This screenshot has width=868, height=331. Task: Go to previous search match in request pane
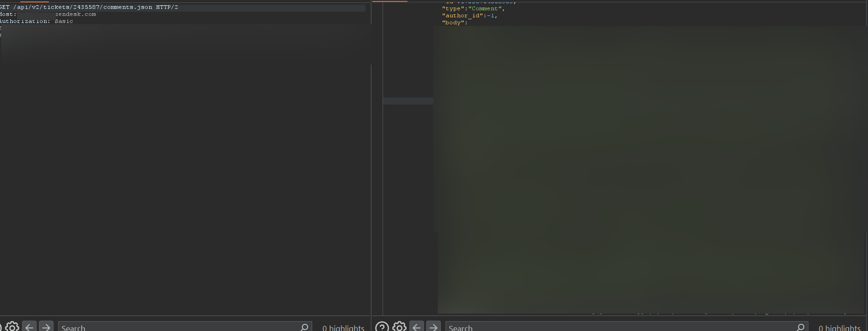(30, 327)
